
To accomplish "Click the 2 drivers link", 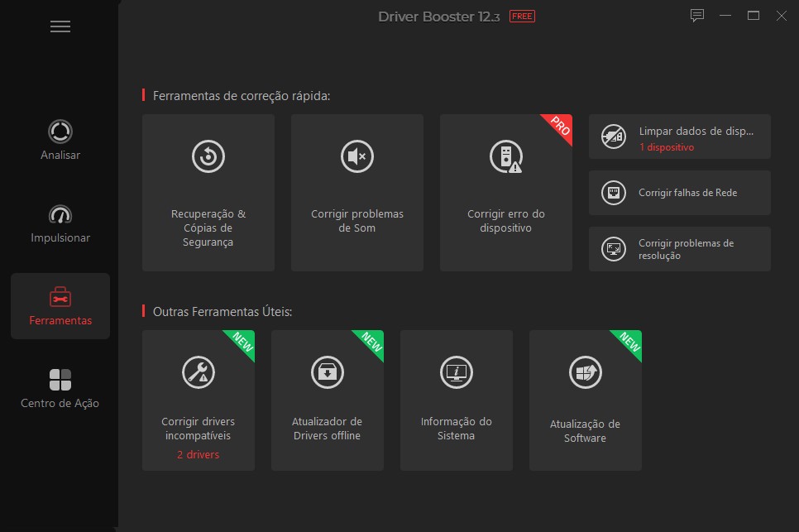I will tap(198, 454).
